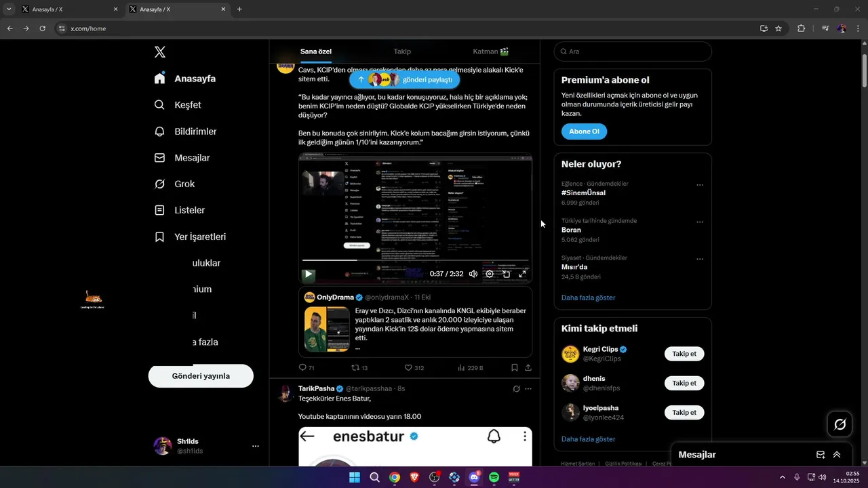The height and width of the screenshot is (488, 868).
Task: Click the Ara search field
Action: point(633,52)
